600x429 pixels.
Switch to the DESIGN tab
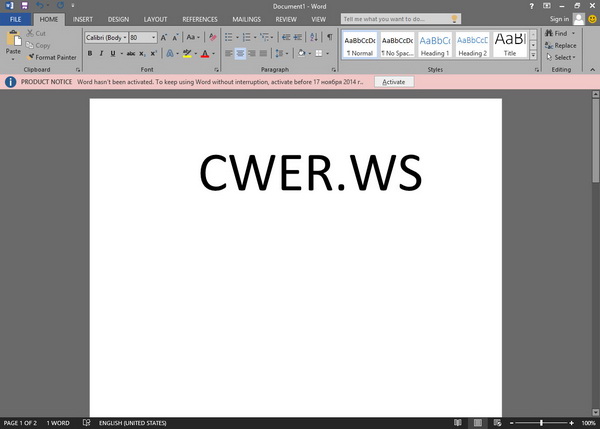118,19
